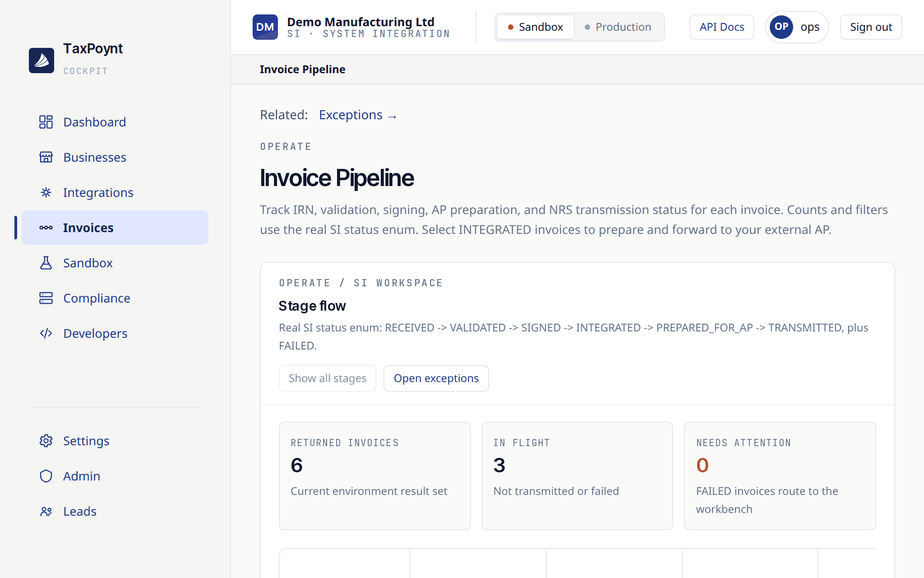
Task: Click the Show all stages button
Action: click(x=328, y=378)
